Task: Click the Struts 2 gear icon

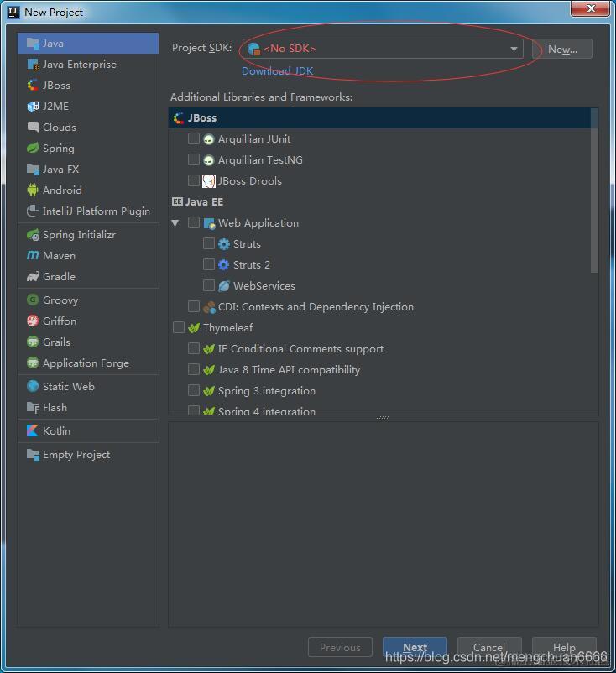Action: [223, 265]
